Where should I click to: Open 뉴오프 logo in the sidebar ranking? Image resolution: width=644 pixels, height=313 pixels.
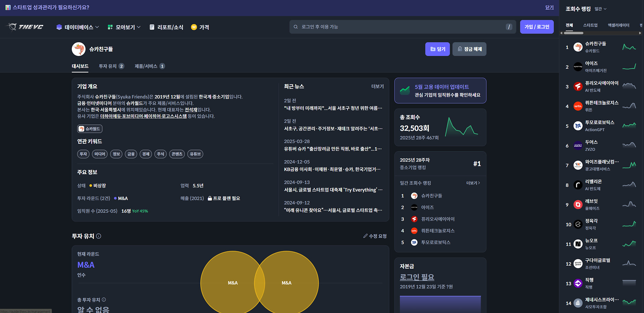(578, 244)
